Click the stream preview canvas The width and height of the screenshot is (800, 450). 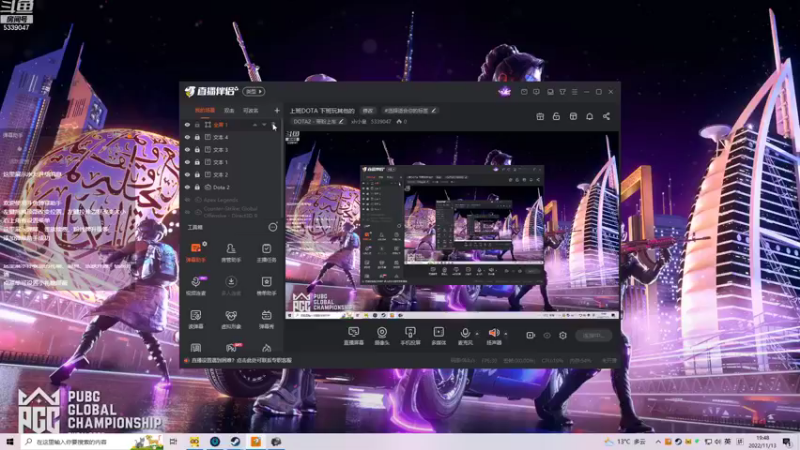click(452, 225)
